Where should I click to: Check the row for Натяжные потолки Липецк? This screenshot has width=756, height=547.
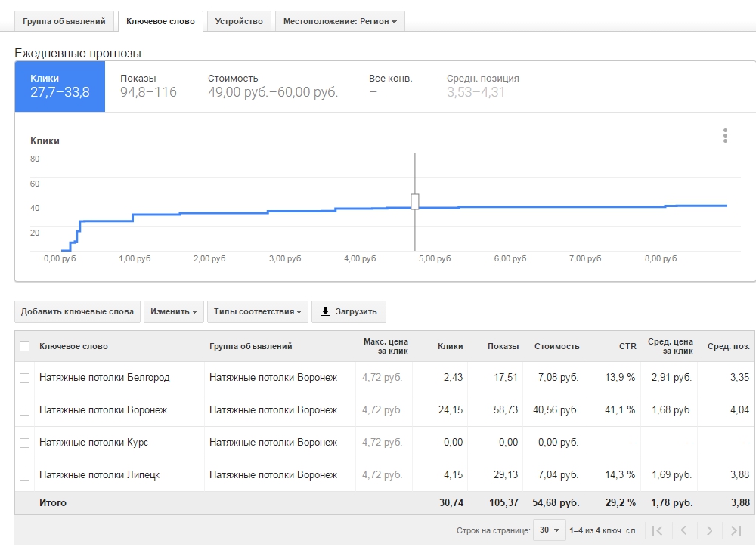point(23,475)
